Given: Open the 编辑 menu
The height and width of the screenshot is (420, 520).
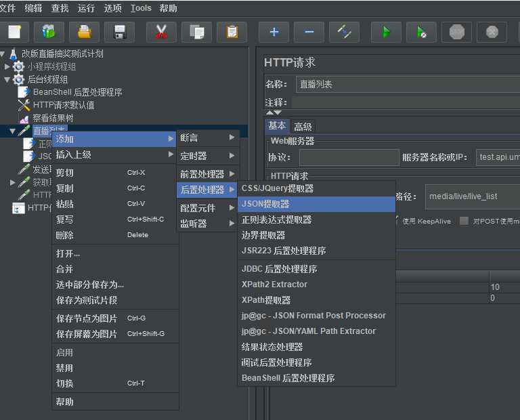Looking at the screenshot, I should coord(33,8).
